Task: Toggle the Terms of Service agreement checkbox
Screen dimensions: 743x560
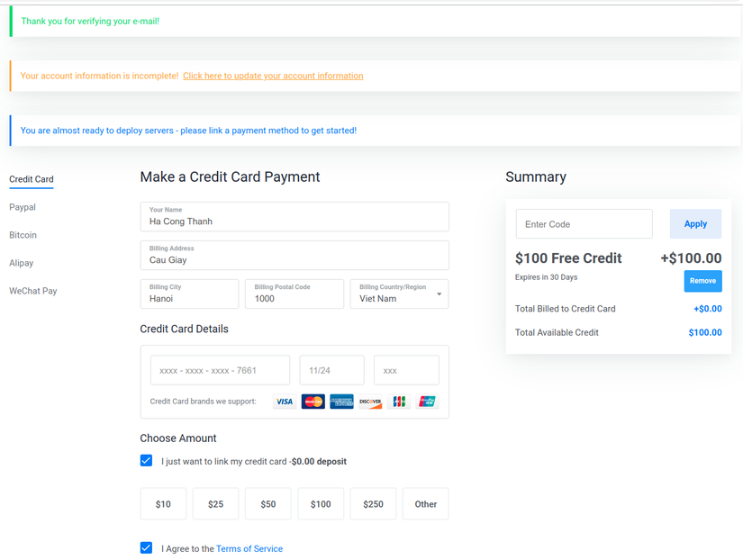Action: [x=147, y=548]
